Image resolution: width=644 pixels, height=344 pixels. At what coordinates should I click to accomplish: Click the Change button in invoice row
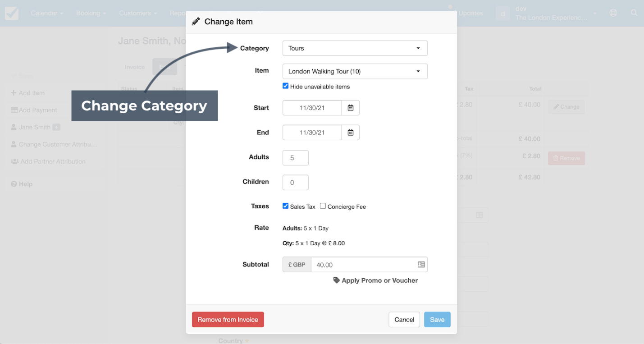coord(566,107)
